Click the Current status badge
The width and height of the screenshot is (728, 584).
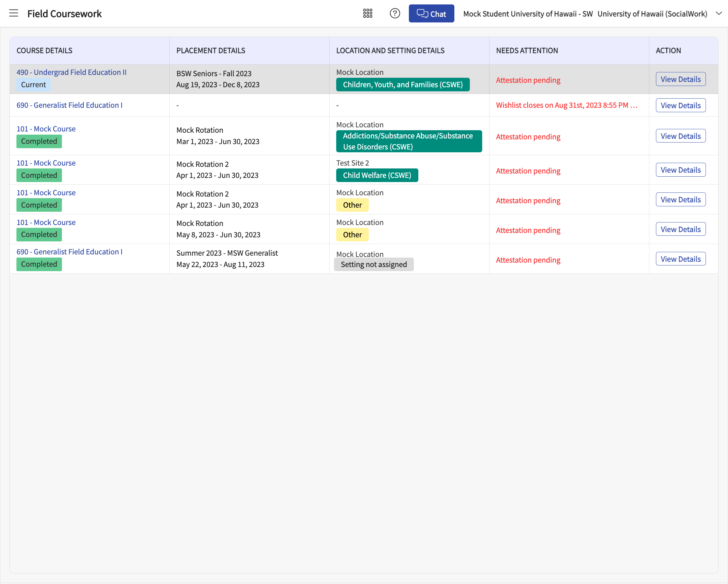pyautogui.click(x=33, y=84)
